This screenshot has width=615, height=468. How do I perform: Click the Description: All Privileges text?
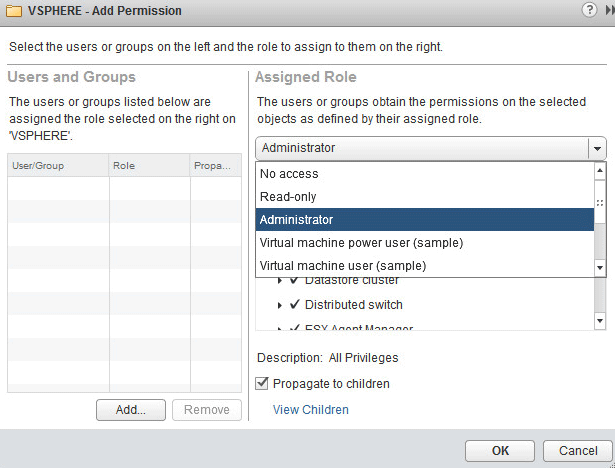point(328,358)
